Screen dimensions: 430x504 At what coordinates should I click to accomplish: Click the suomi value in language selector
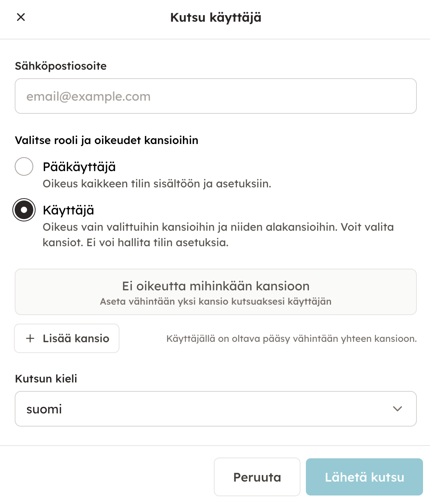(44, 409)
